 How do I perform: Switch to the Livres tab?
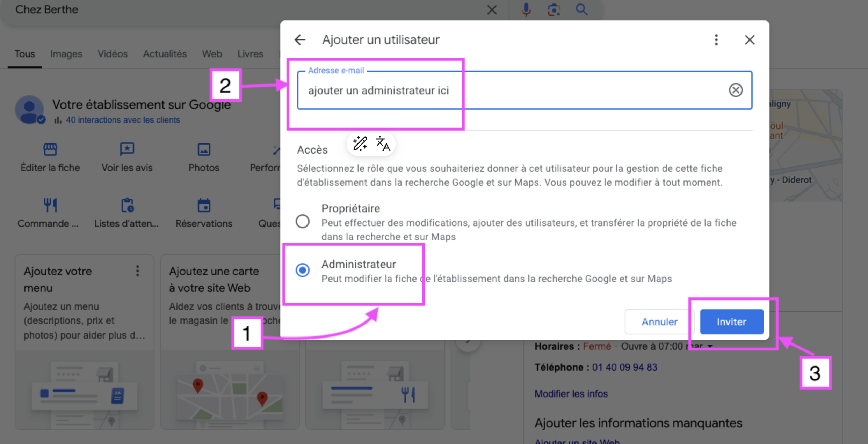pyautogui.click(x=250, y=54)
